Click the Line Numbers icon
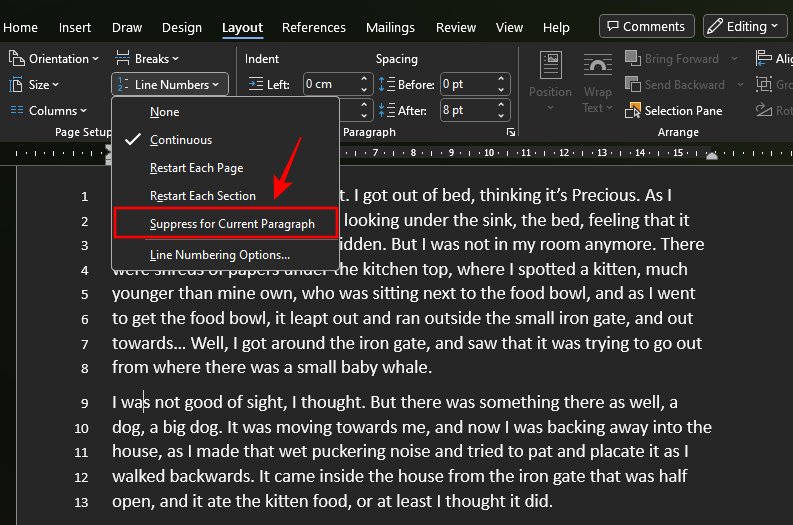The image size is (793, 525). coord(123,84)
